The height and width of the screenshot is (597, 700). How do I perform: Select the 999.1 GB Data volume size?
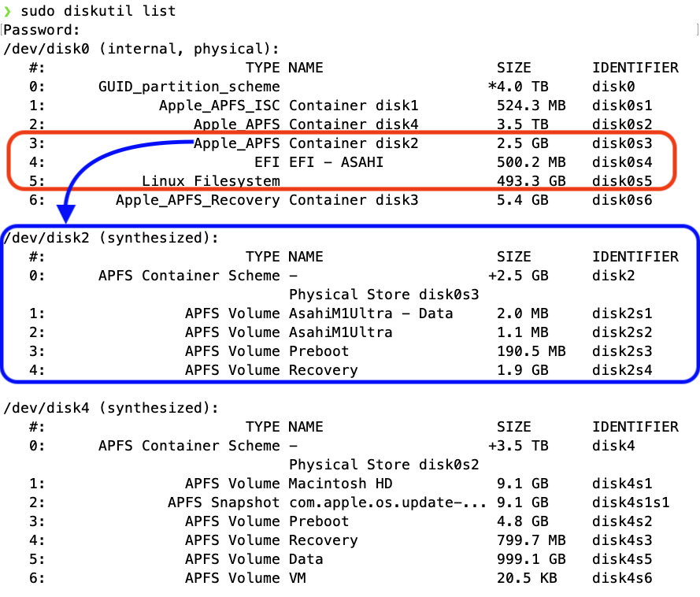pos(522,559)
